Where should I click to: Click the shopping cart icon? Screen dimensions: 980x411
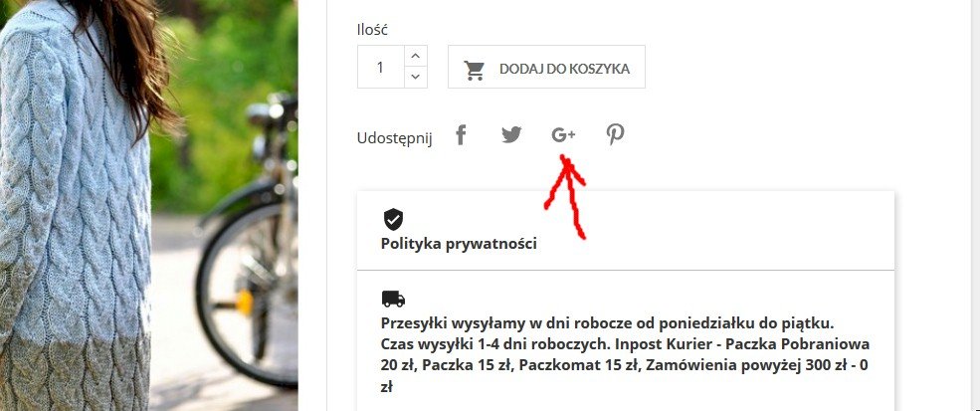474,70
